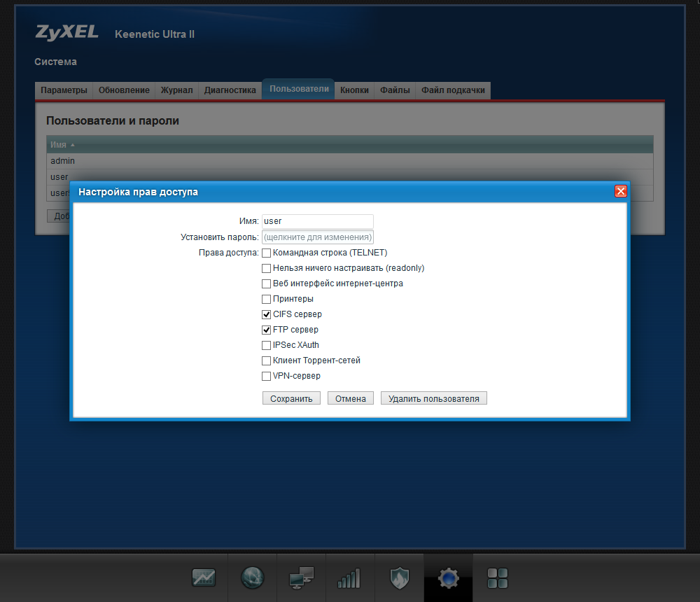Open the Диагностика tab

coord(230,90)
